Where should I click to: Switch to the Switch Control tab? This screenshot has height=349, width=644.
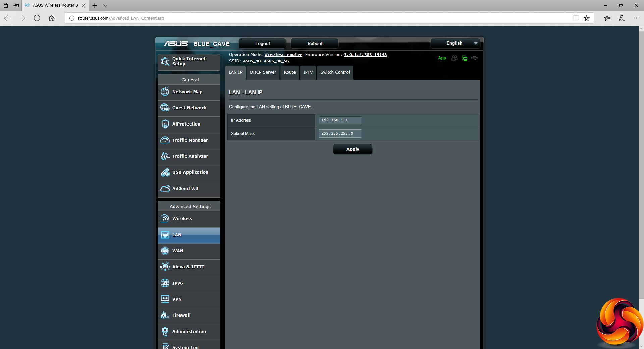click(335, 72)
